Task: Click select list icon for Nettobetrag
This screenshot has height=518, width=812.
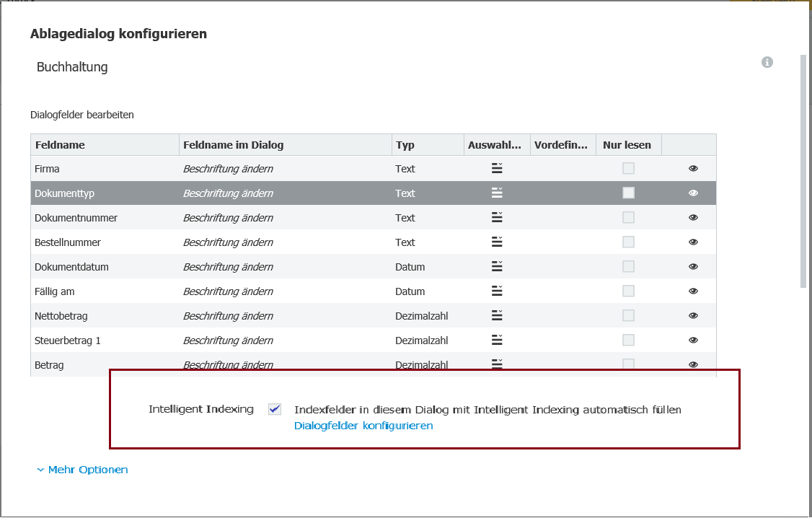Action: (496, 315)
